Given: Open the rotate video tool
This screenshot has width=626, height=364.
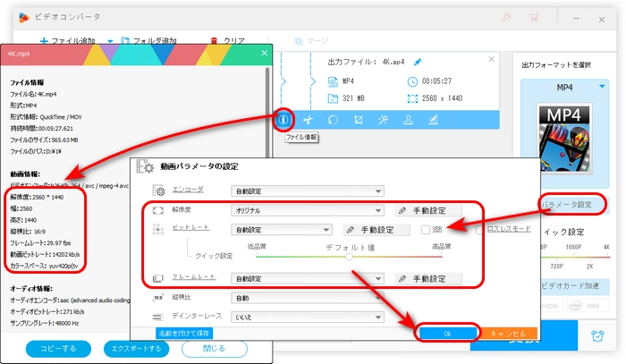Looking at the screenshot, I should pos(333,118).
